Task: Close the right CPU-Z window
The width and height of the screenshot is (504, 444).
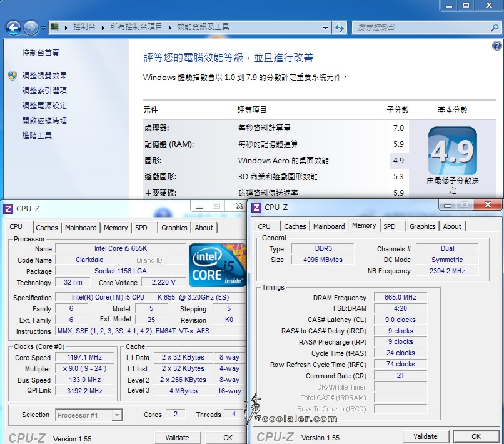Action: [x=488, y=204]
